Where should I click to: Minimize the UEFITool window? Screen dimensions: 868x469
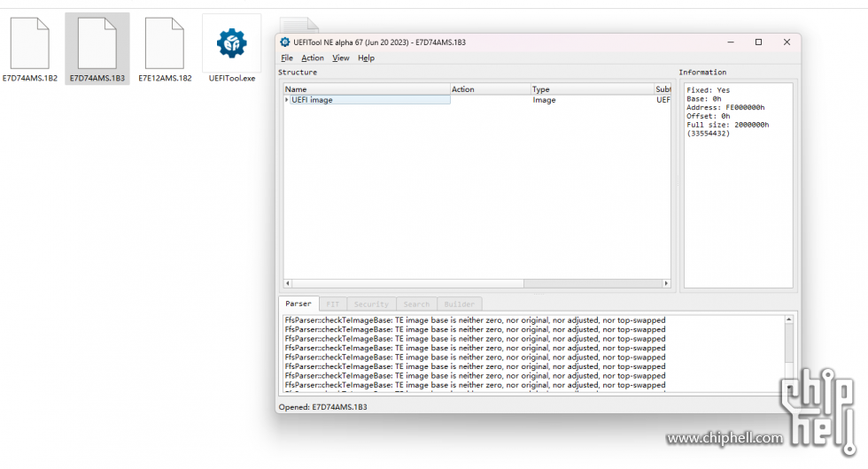pyautogui.click(x=731, y=42)
